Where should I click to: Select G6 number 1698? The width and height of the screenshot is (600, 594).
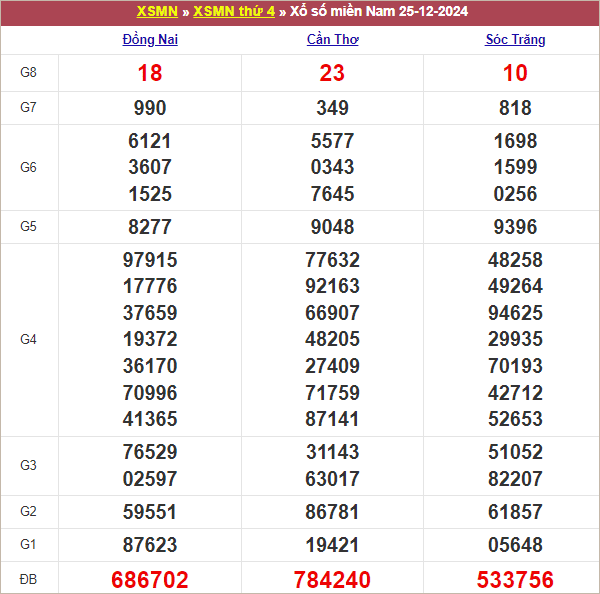click(x=515, y=141)
